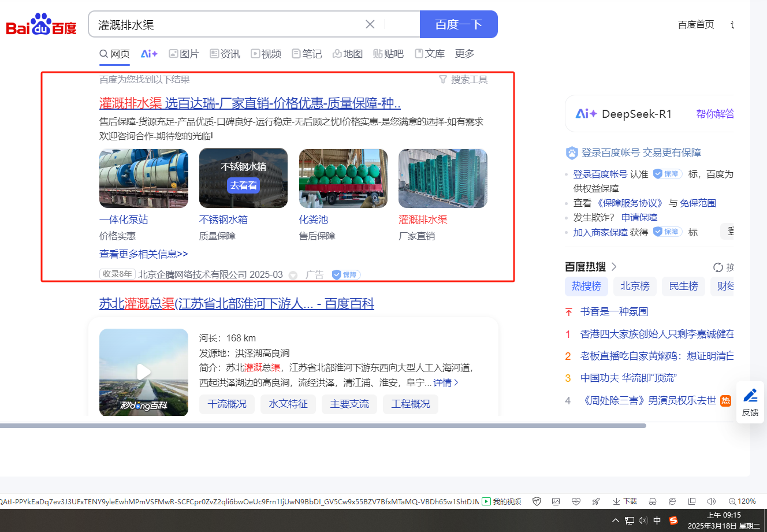This screenshot has width=767, height=532.
Task: Click the 120% zoom control
Action: pos(742,501)
